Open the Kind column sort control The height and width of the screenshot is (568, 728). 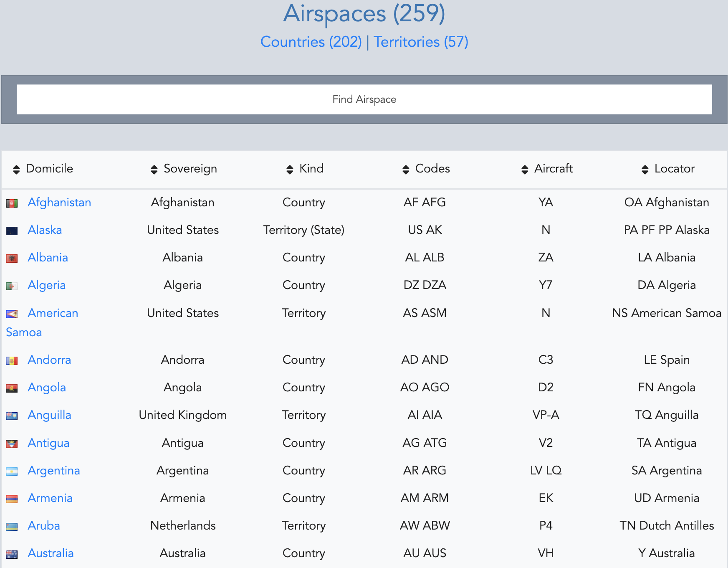(289, 169)
